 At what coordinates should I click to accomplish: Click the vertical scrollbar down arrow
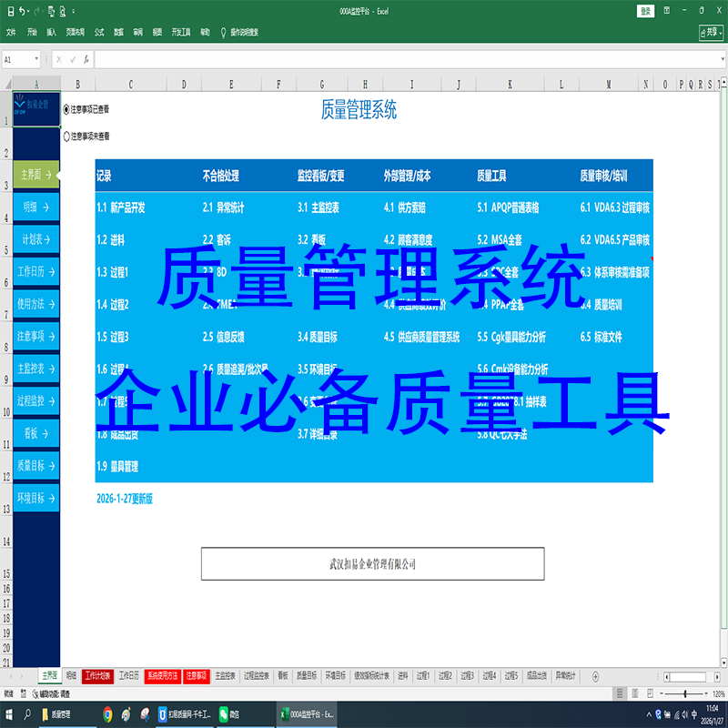pyautogui.click(x=723, y=662)
